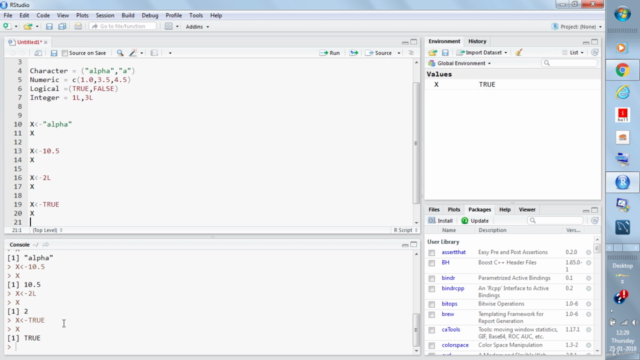The height and width of the screenshot is (360, 640).
Task: Tick the brew package checkbox
Action: (431, 315)
